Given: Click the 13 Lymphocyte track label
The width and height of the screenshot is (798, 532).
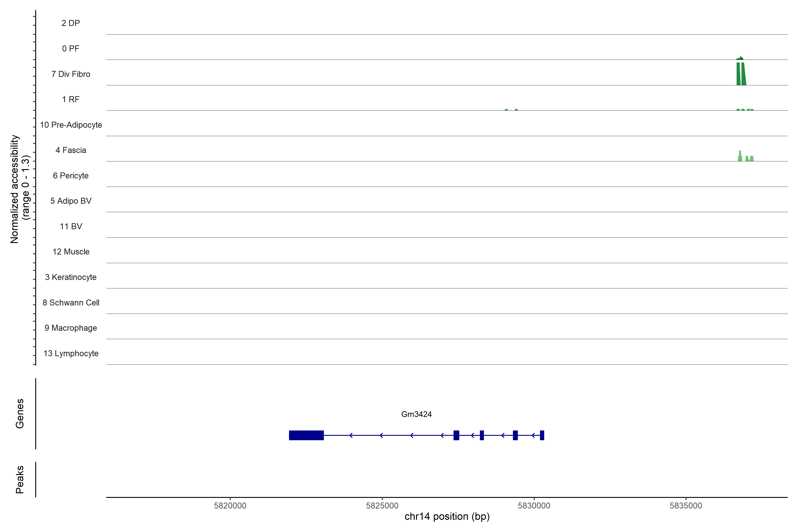Looking at the screenshot, I should [x=71, y=353].
